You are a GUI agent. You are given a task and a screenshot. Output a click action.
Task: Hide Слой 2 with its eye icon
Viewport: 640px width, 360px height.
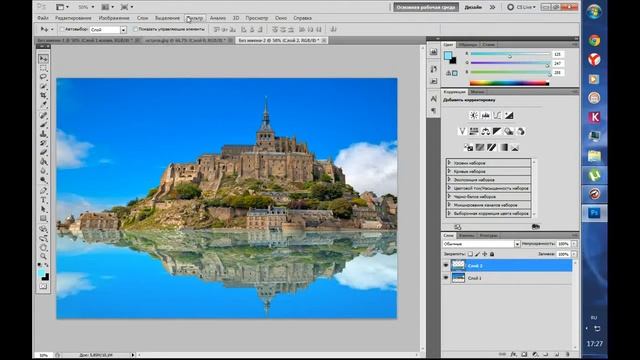pos(446,265)
